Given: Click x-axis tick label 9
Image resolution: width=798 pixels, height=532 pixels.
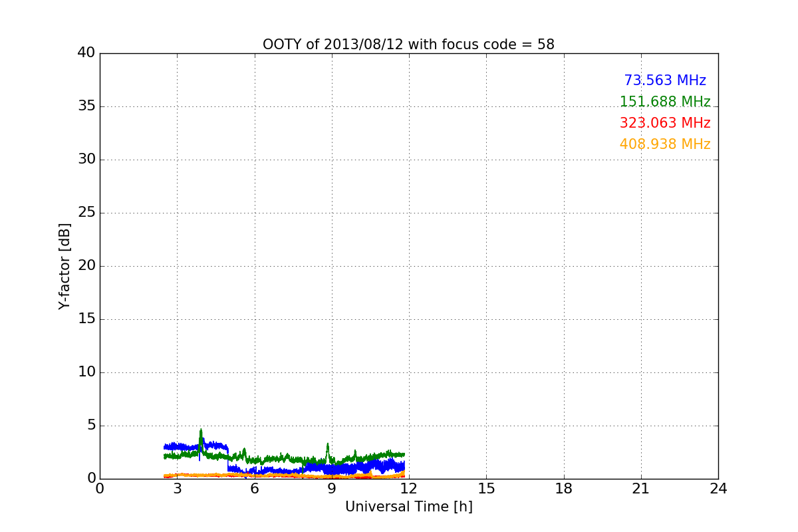Looking at the screenshot, I should tap(332, 489).
